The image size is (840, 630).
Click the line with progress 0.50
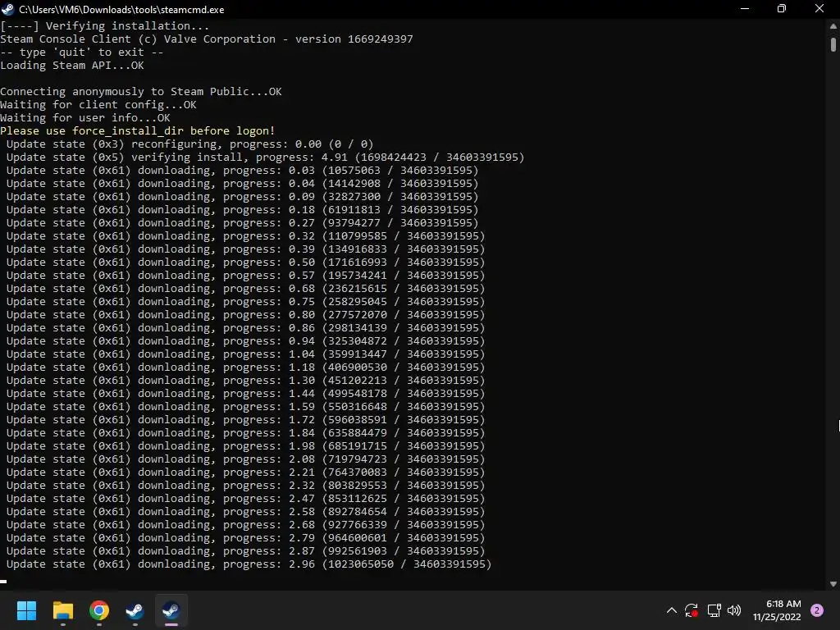click(245, 262)
